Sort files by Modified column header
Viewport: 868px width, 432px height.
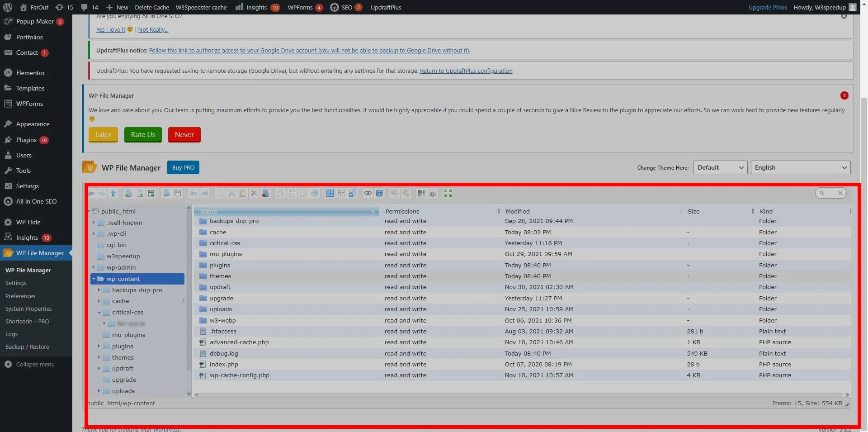tap(518, 211)
